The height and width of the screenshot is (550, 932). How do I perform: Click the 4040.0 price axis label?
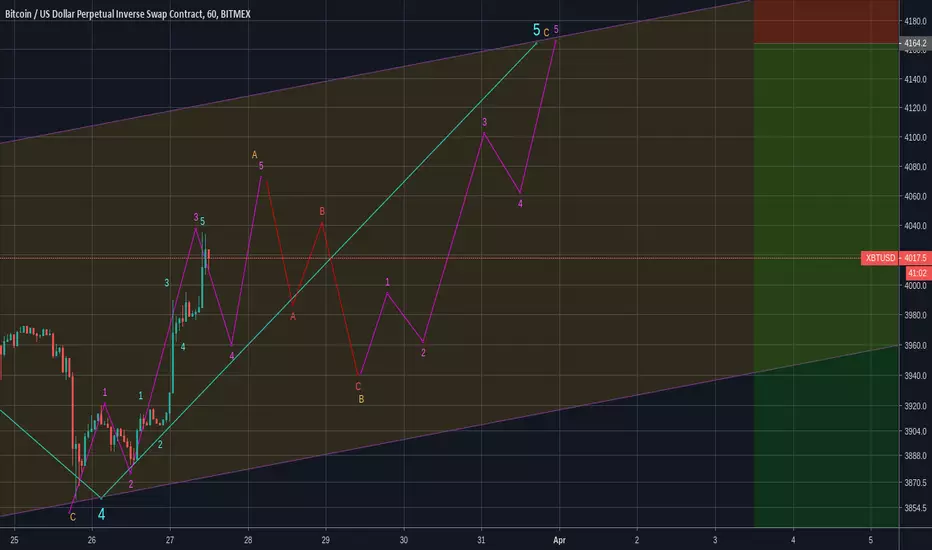pos(915,226)
